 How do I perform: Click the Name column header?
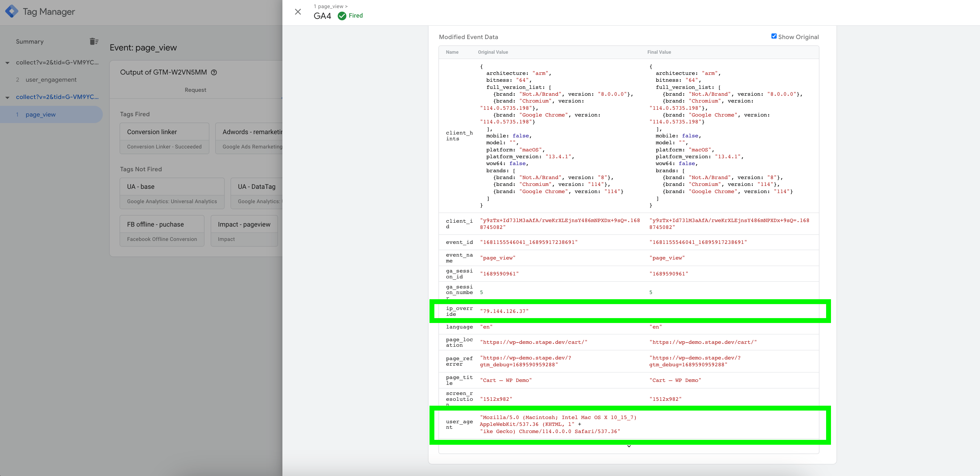(x=452, y=52)
